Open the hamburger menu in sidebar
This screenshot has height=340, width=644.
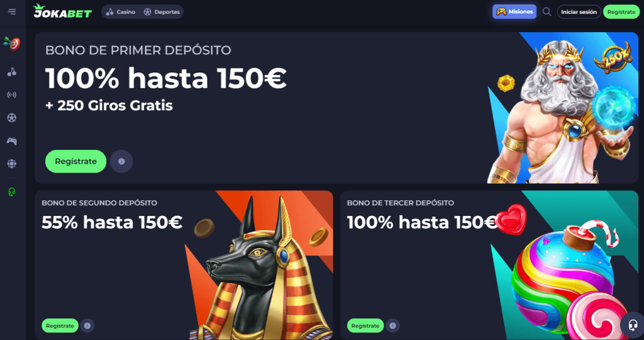point(12,11)
